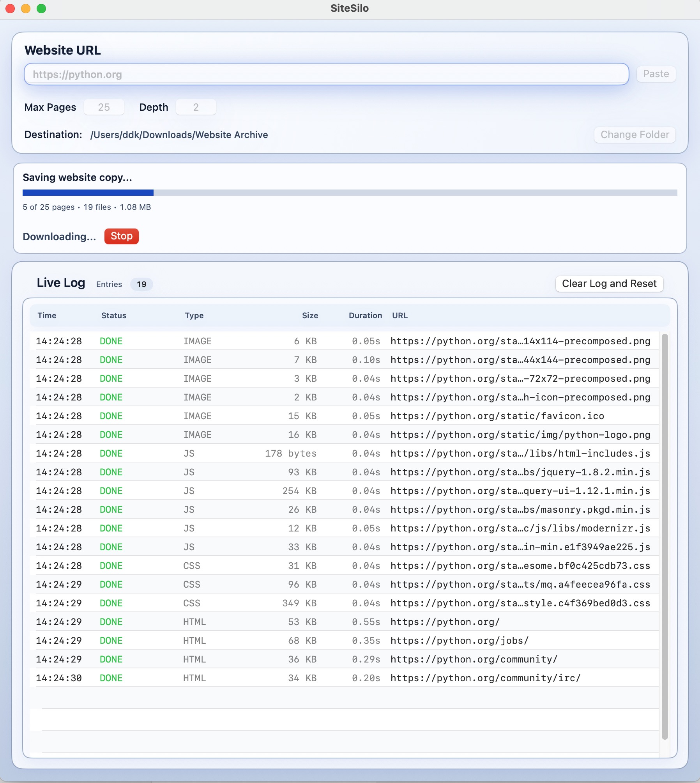Click the python.org/community/irc/ row URL
Screen dimensions: 700x783
(486, 678)
